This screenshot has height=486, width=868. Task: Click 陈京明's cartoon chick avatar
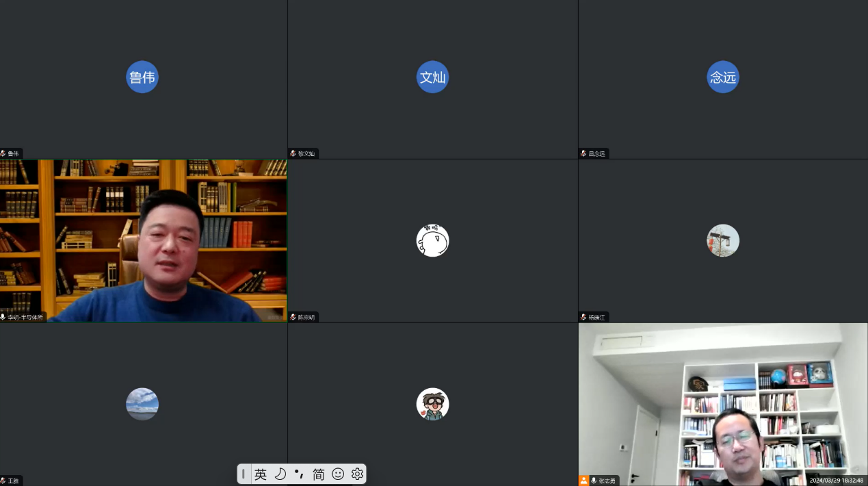click(432, 241)
